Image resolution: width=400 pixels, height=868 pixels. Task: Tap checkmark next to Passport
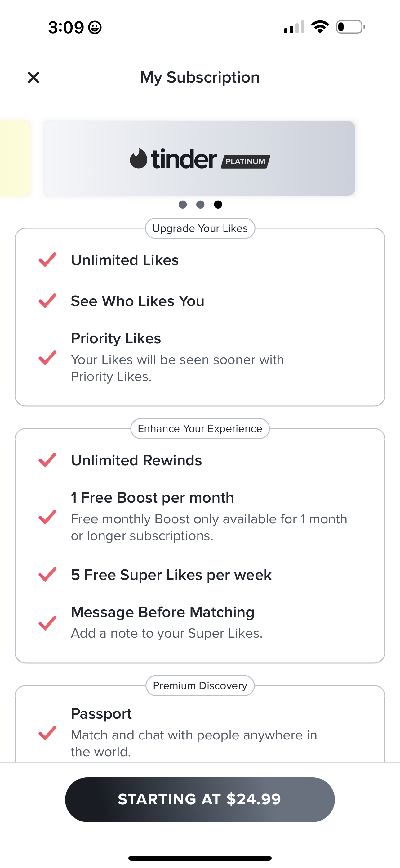point(47,733)
